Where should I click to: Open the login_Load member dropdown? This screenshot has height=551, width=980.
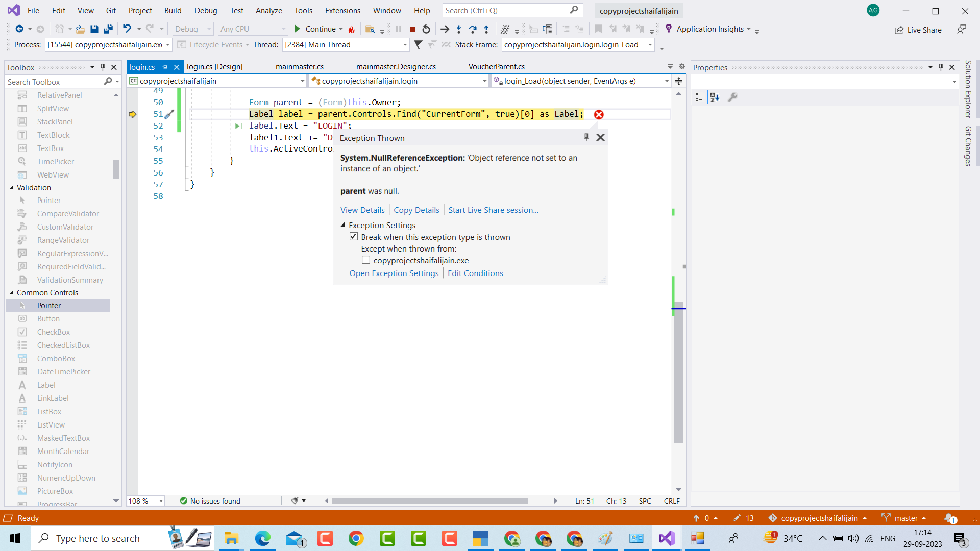coord(667,81)
